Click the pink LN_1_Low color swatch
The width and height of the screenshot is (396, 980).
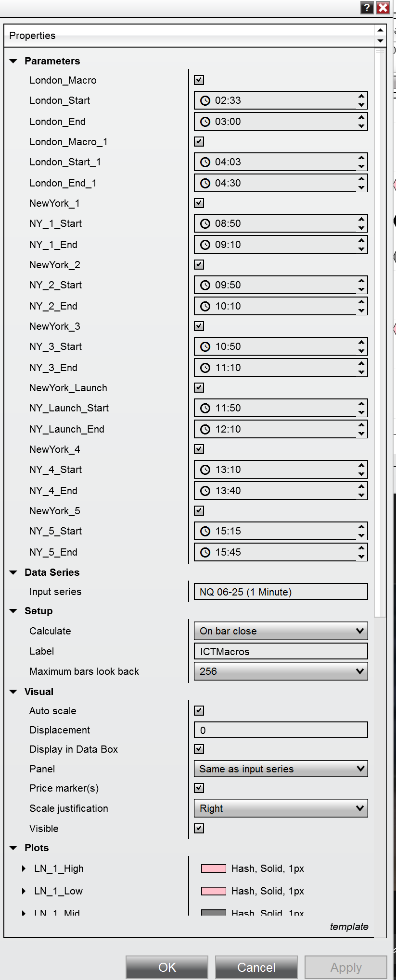pos(213,891)
